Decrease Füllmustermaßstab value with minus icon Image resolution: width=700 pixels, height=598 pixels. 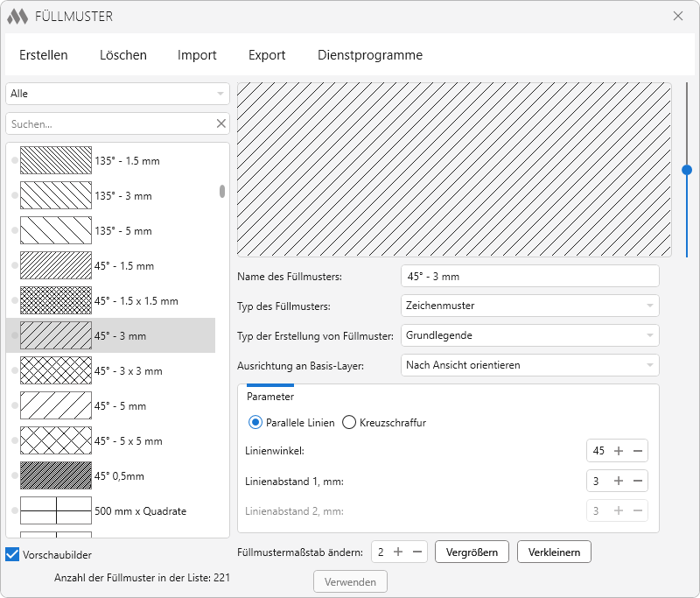[x=417, y=552]
